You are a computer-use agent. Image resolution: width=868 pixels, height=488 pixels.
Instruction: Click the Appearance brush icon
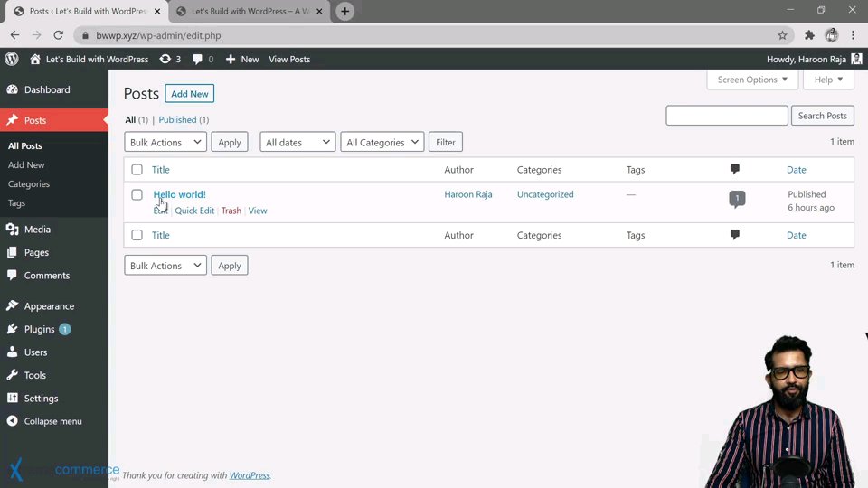[12, 305]
